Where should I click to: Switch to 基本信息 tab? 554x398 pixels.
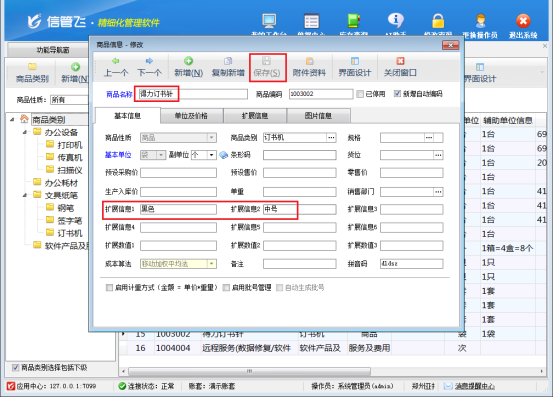127,116
